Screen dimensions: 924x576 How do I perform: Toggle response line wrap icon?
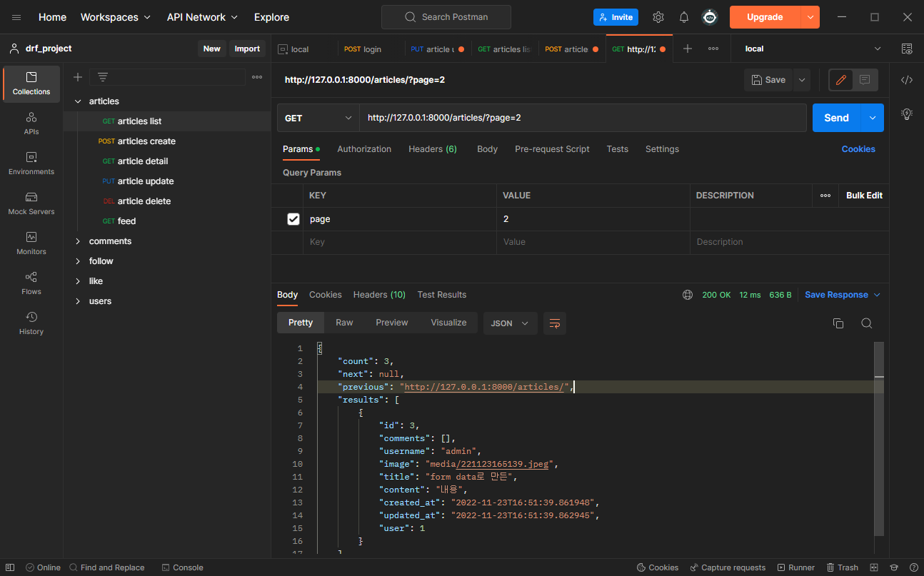pyautogui.click(x=554, y=323)
